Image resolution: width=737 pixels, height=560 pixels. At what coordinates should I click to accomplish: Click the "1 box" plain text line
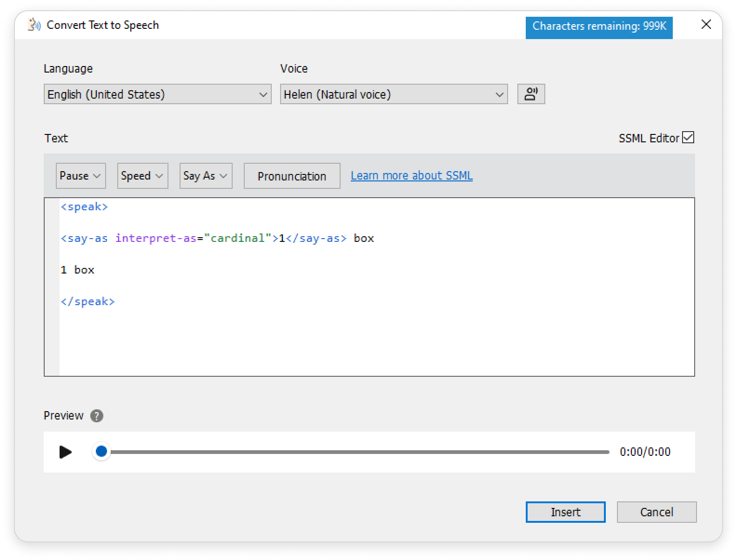(x=77, y=270)
